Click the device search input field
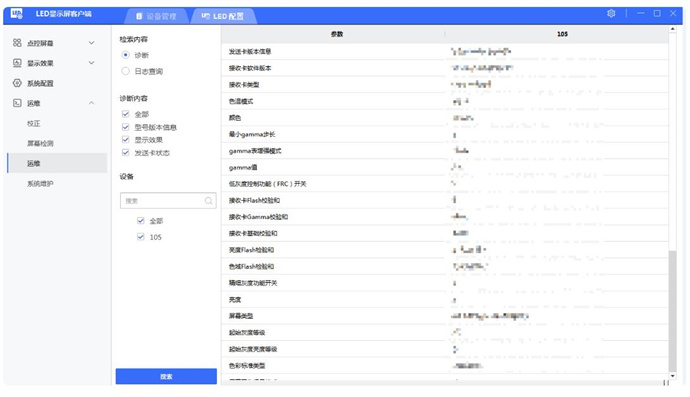The image size is (690, 397). [x=168, y=201]
